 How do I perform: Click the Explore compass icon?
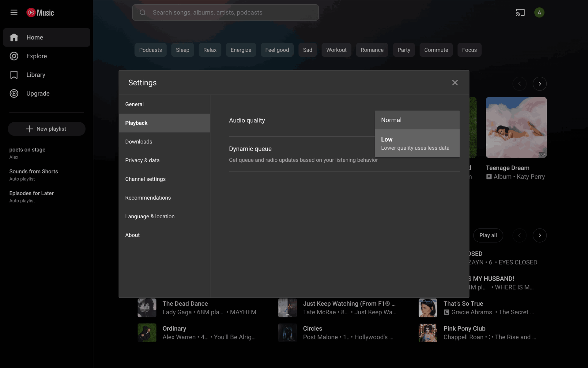pos(14,56)
